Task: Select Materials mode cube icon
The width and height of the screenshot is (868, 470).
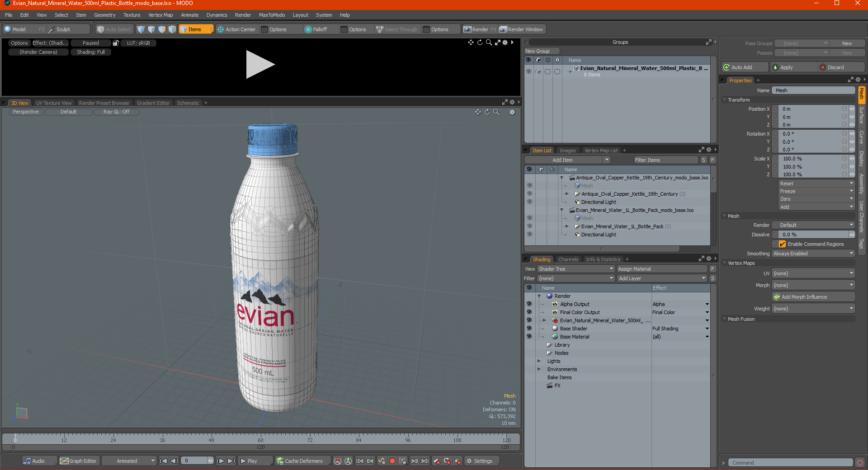Action: tap(172, 29)
